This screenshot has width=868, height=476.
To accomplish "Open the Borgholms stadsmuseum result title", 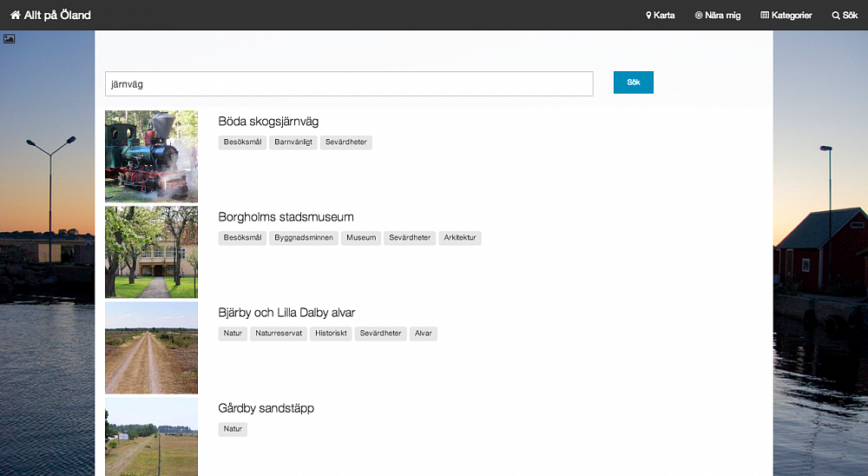I will point(286,217).
